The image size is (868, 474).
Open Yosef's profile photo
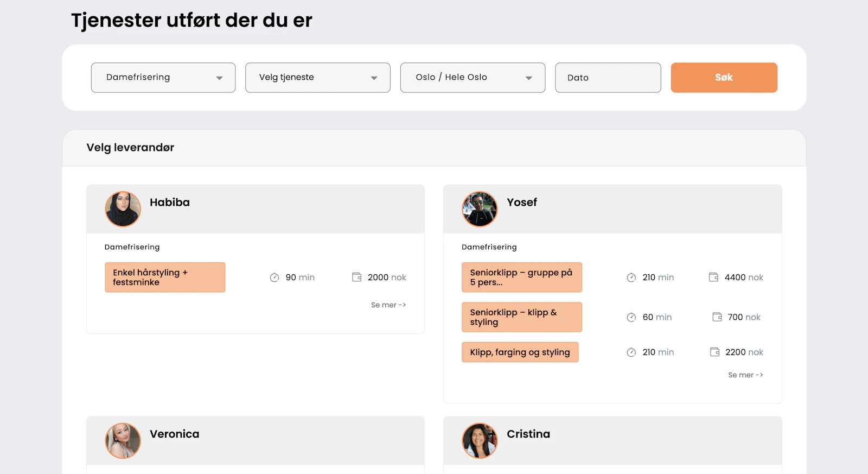pyautogui.click(x=480, y=209)
